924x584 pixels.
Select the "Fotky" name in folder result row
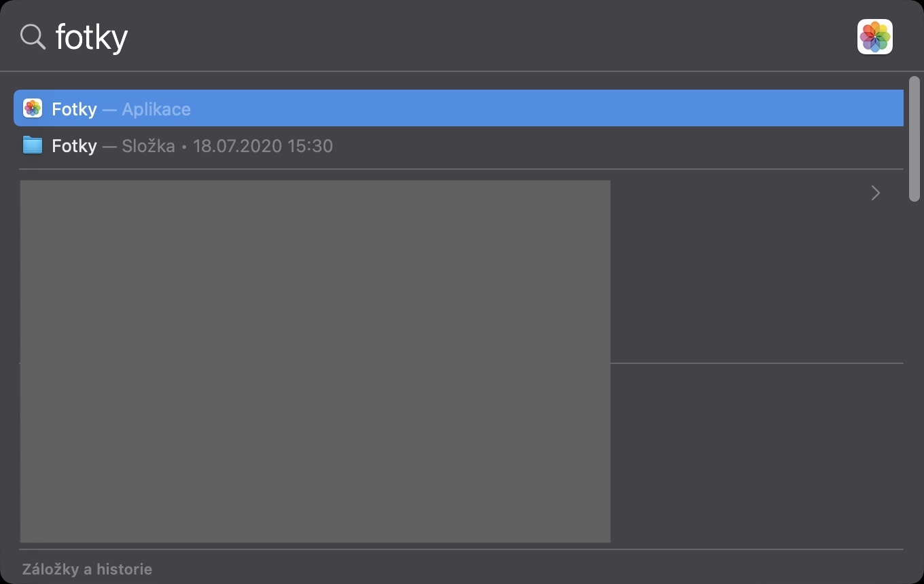pos(74,146)
